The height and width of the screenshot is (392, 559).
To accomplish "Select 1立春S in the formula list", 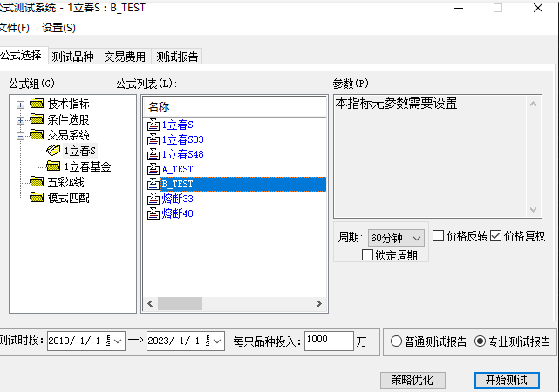I will (177, 125).
